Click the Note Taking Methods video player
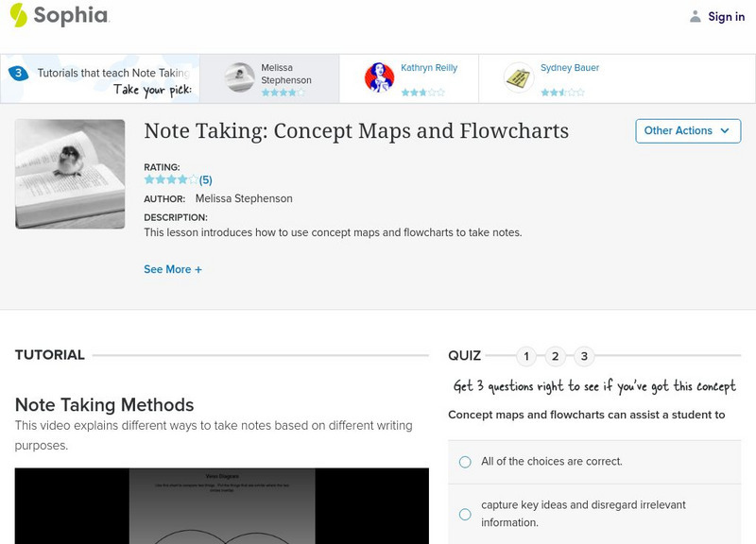 [221, 505]
